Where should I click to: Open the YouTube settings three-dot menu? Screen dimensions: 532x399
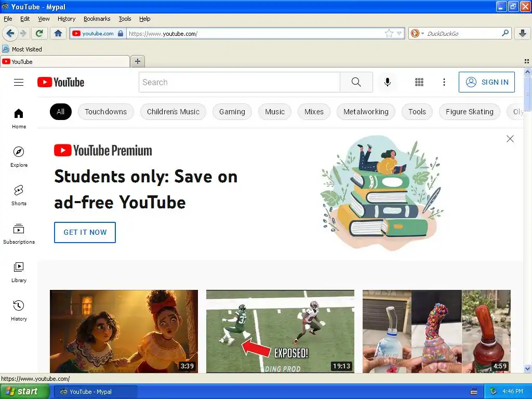[444, 82]
